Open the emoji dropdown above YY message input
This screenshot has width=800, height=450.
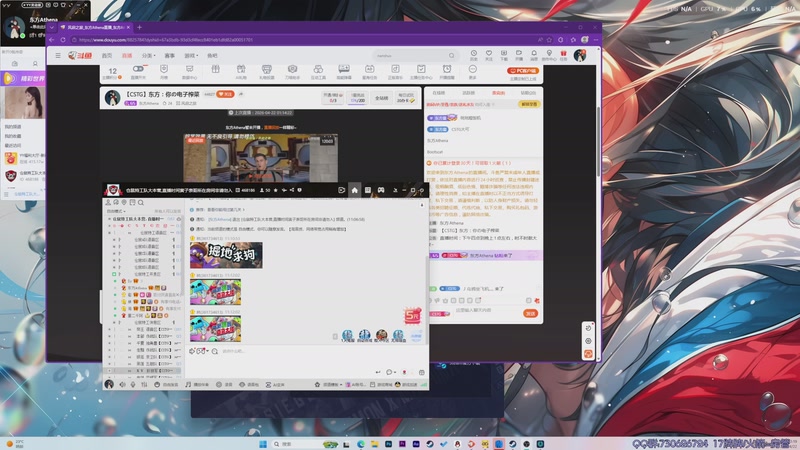pyautogui.click(x=207, y=351)
